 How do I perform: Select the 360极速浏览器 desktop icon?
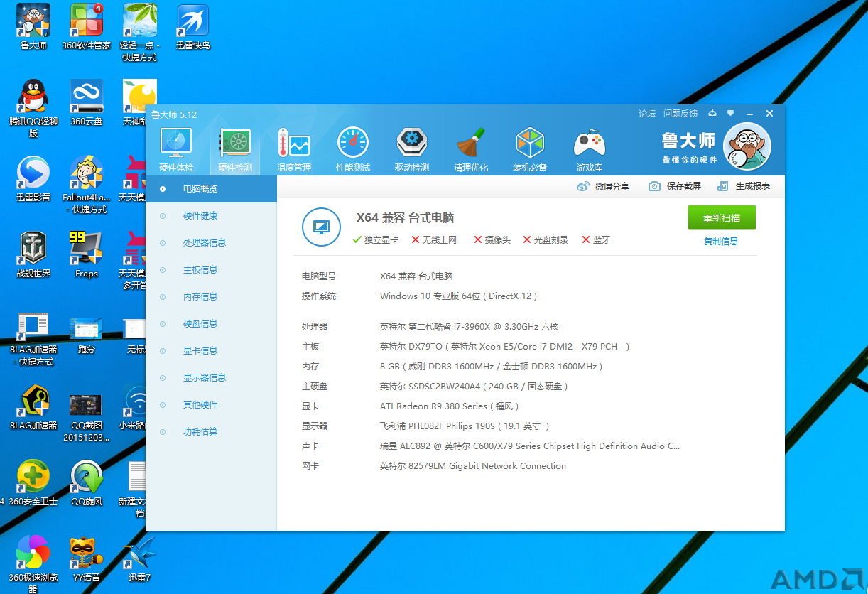[x=33, y=564]
